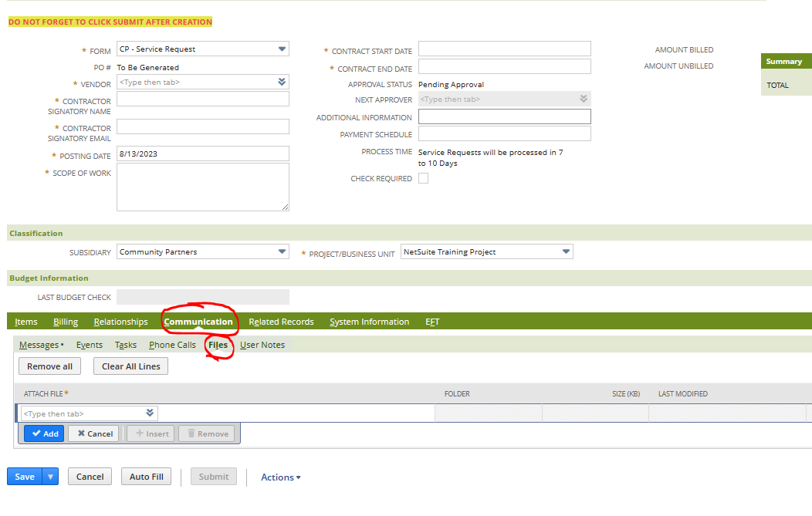Open the Actions menu
Viewport: 812px width, 516px height.
click(280, 477)
